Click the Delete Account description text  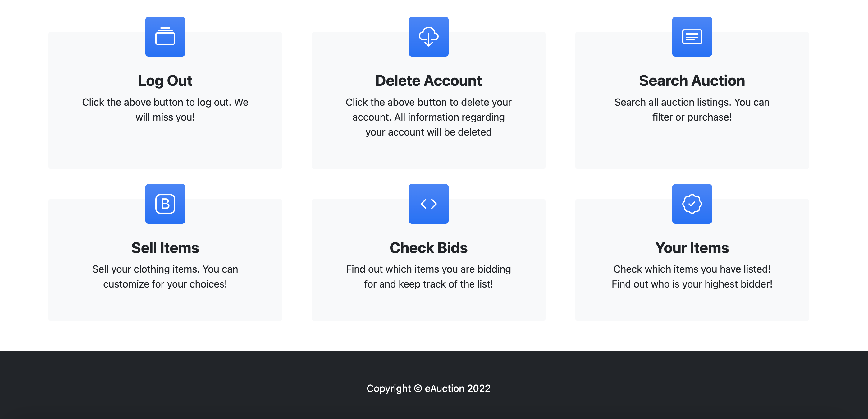(429, 117)
